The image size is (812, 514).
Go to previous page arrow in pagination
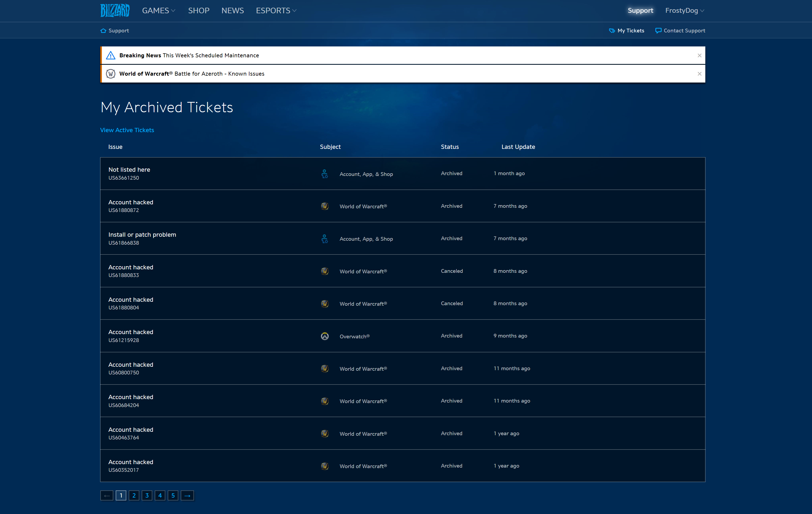coord(107,495)
